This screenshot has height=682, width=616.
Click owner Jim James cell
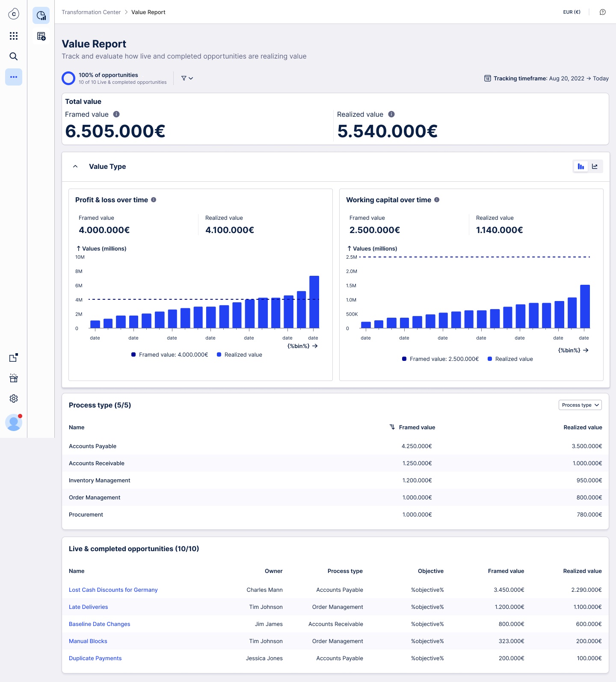point(269,624)
